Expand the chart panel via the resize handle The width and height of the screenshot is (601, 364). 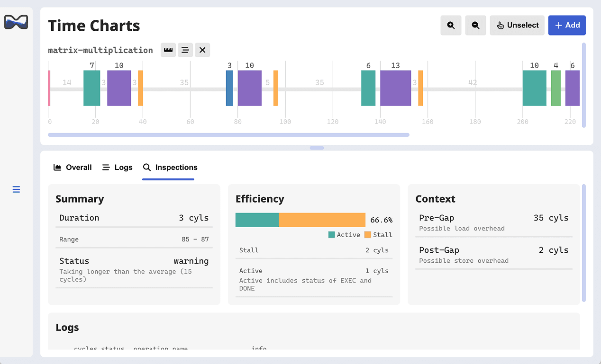click(317, 148)
